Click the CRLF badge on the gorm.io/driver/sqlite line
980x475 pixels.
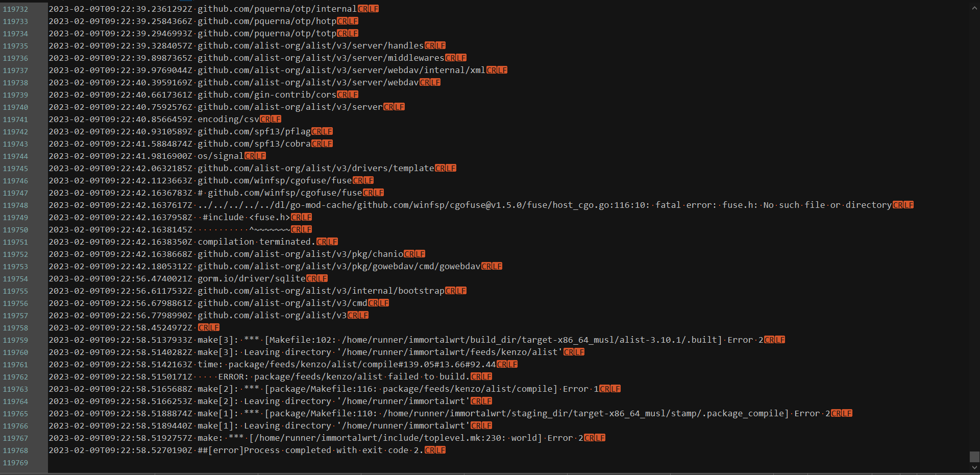[x=317, y=278]
